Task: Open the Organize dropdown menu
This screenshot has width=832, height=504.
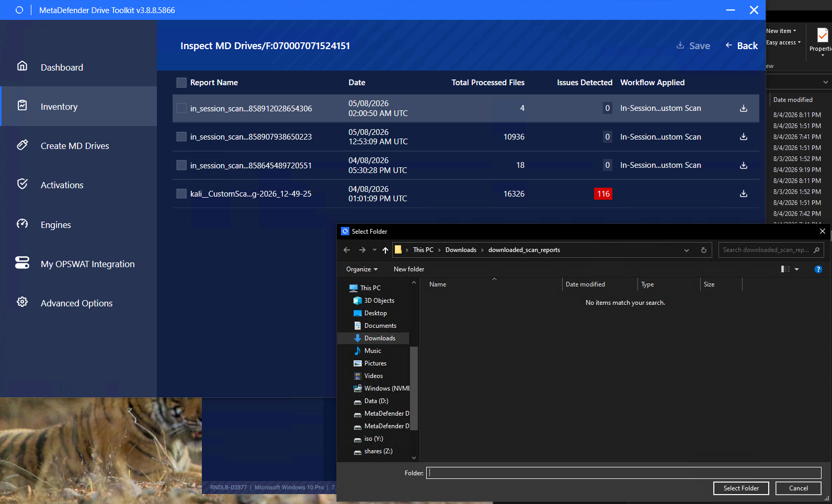Action: pos(362,269)
